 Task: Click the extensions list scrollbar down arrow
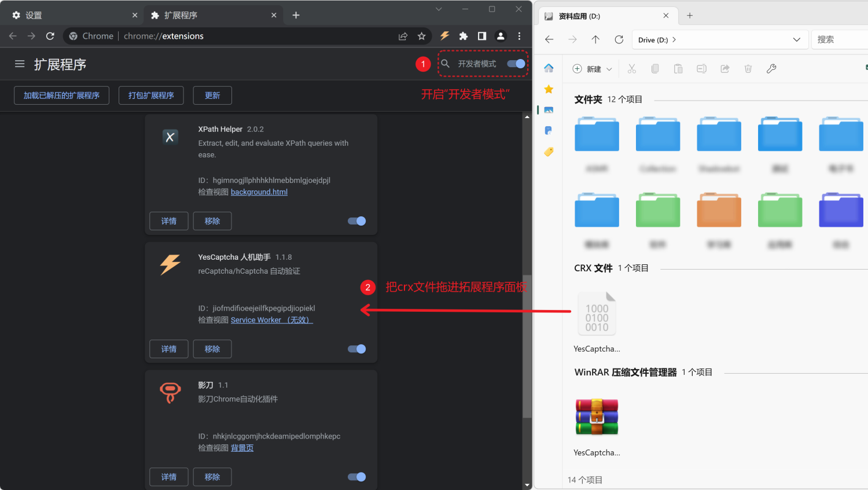[527, 485]
